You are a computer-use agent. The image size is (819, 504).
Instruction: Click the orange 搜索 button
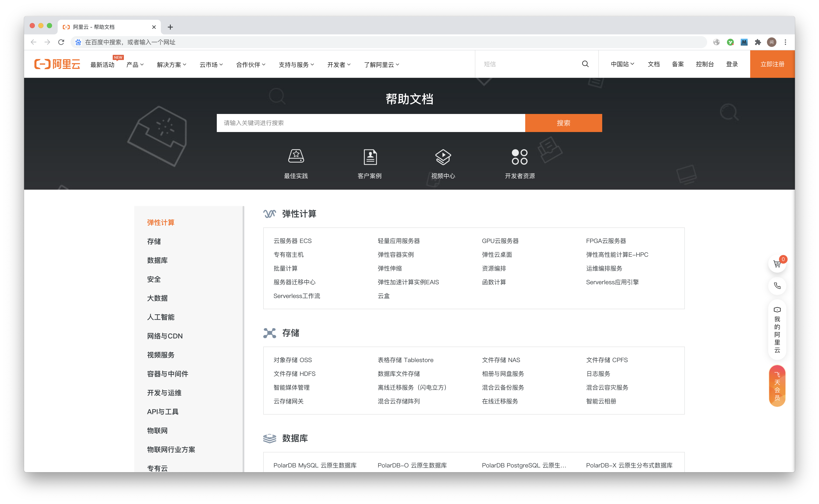(563, 123)
